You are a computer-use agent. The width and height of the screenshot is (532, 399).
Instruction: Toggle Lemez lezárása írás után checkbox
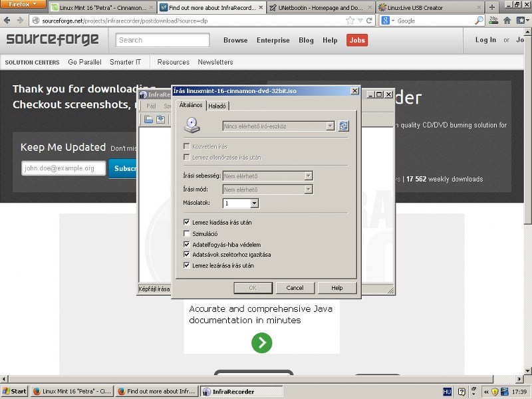(x=186, y=265)
